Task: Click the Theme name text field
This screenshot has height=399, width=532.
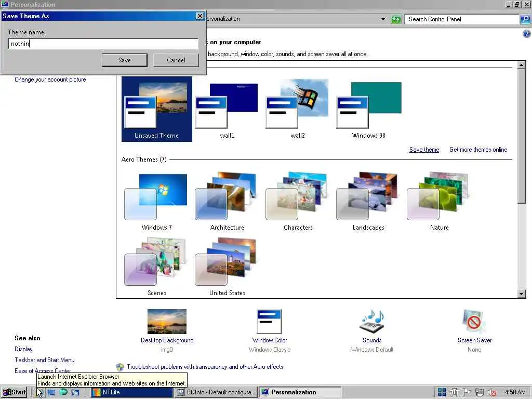Action: point(103,44)
